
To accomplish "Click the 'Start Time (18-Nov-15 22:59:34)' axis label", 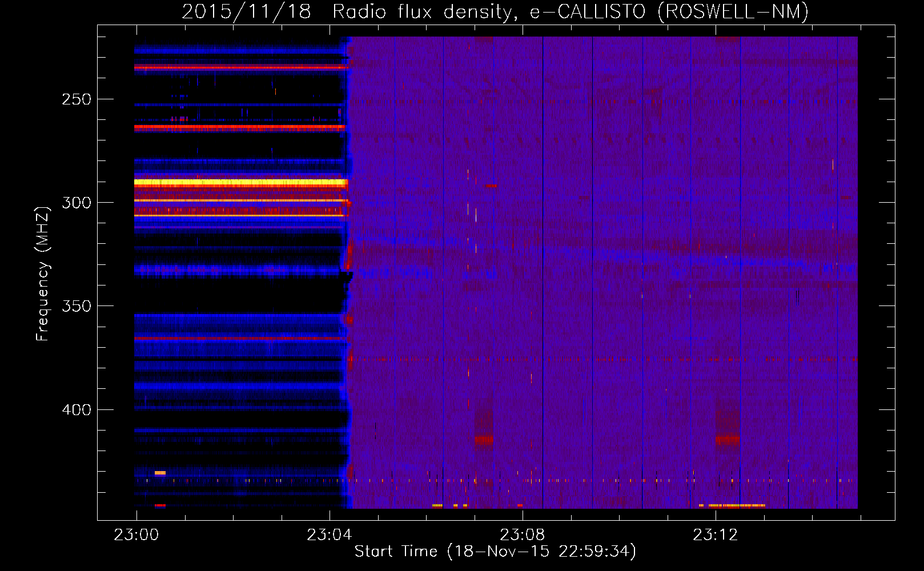I will 495,552.
